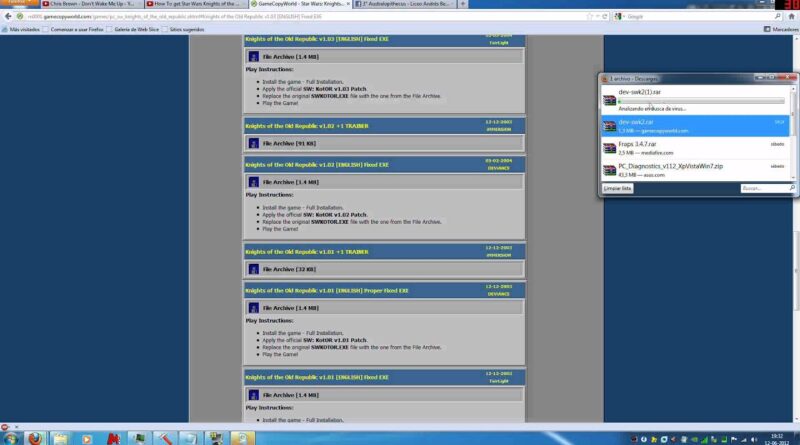This screenshot has width=800, height=445.
Task: Go back using browser back arrow
Action: pyautogui.click(x=8, y=16)
